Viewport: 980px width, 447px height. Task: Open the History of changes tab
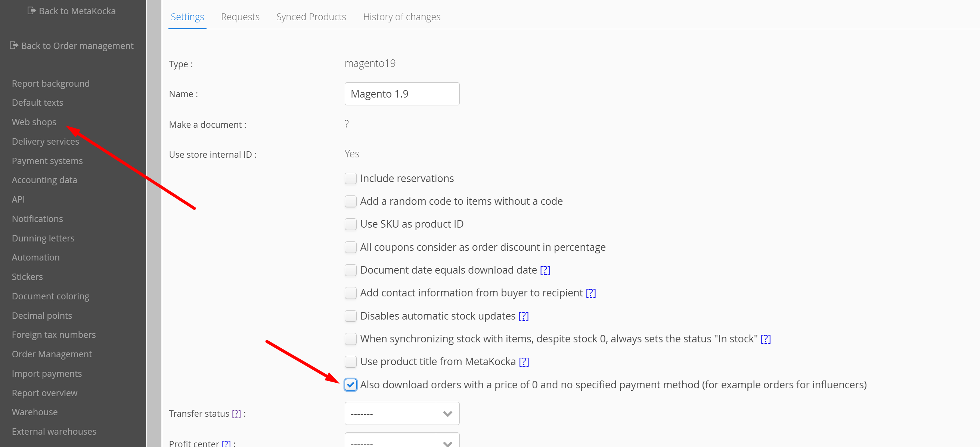point(401,17)
